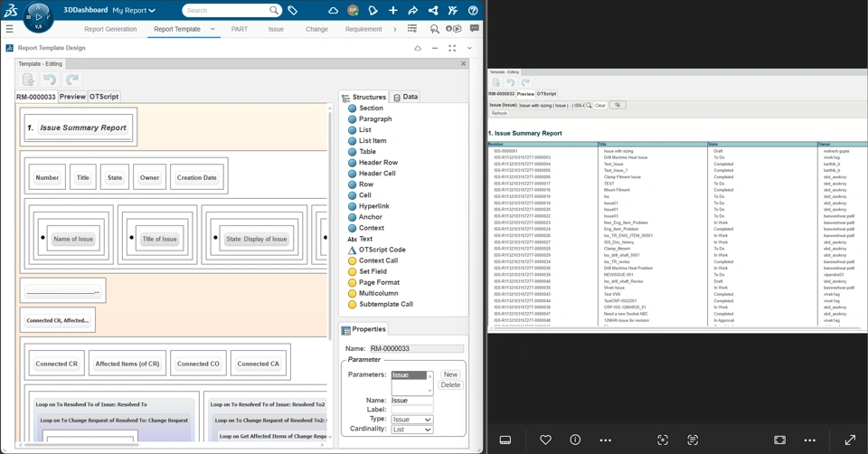Switch to the Requirement tab
This screenshot has width=868, height=454.
363,29
